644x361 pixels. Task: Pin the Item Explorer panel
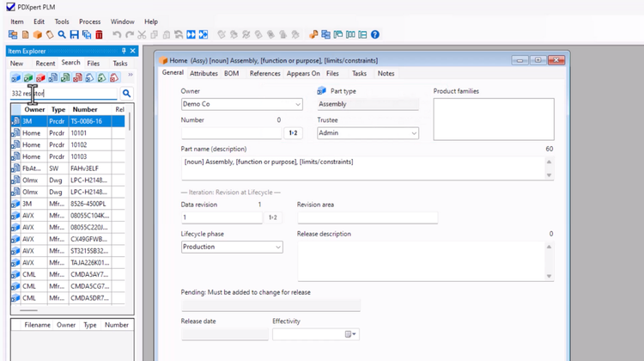pyautogui.click(x=124, y=52)
